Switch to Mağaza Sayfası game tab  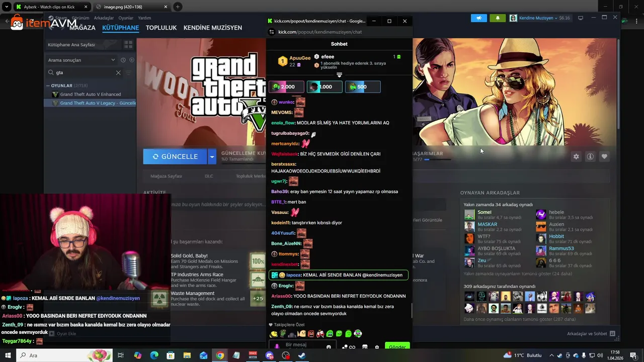(x=167, y=176)
